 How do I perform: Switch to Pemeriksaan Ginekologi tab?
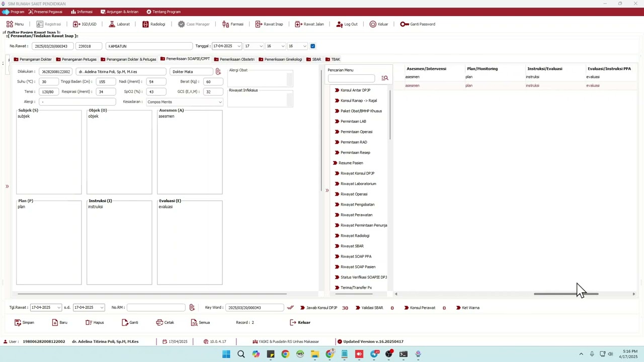pyautogui.click(x=280, y=59)
